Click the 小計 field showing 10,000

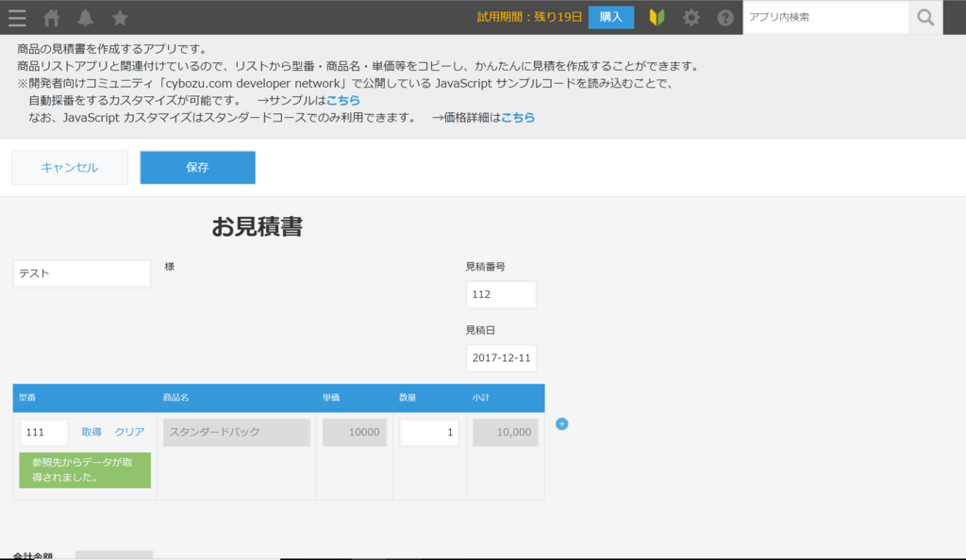[x=506, y=432]
